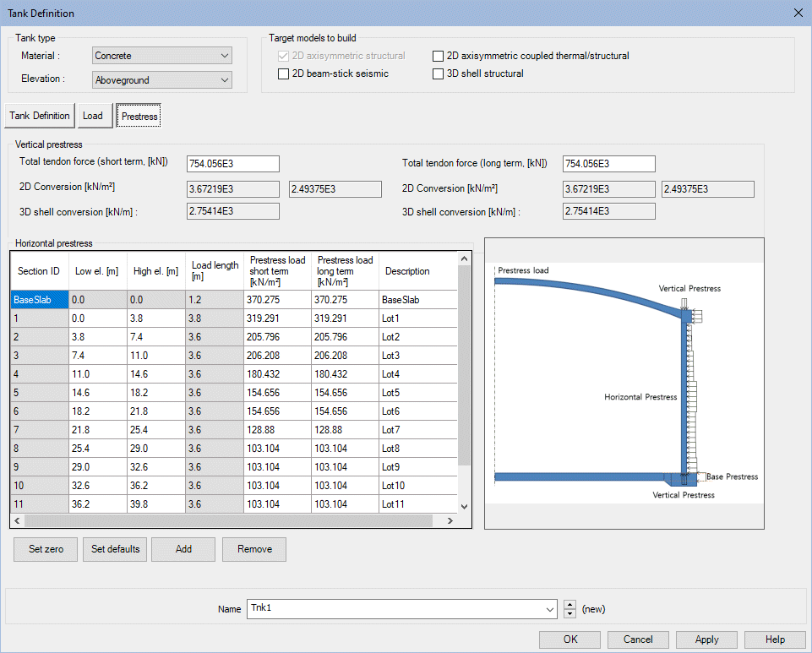The width and height of the screenshot is (812, 653).
Task: Select the BaseSlab row in section table
Action: point(38,300)
